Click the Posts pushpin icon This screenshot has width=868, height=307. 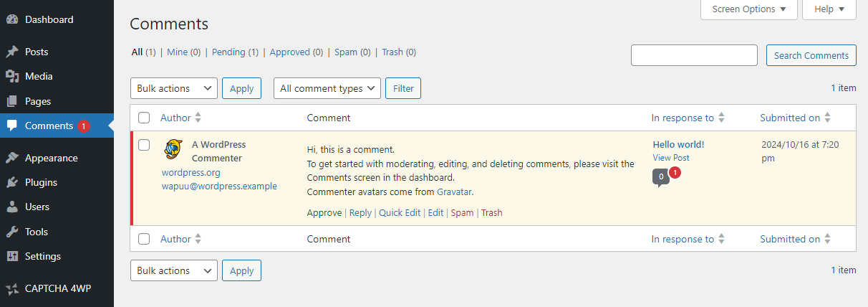click(12, 52)
